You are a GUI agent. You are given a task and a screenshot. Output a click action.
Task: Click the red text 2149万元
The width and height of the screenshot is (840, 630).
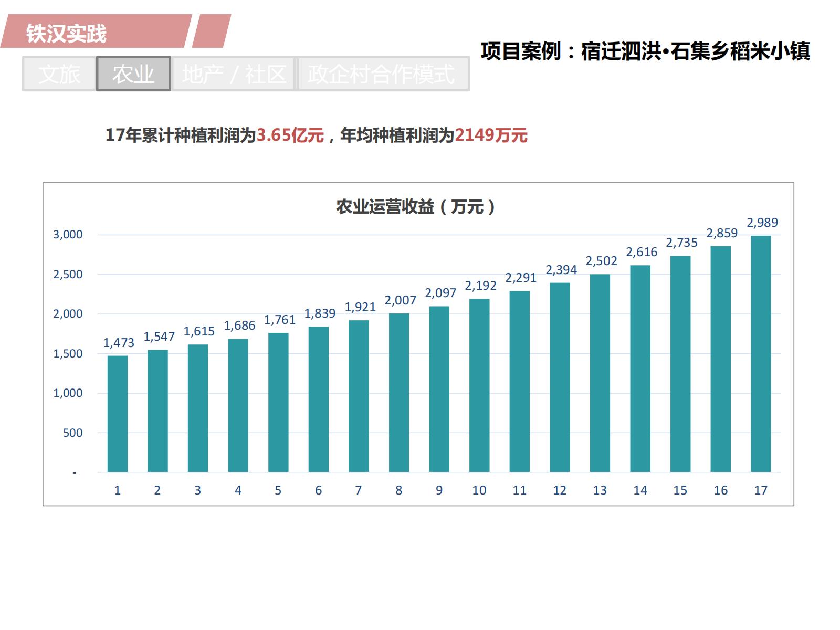(x=491, y=135)
